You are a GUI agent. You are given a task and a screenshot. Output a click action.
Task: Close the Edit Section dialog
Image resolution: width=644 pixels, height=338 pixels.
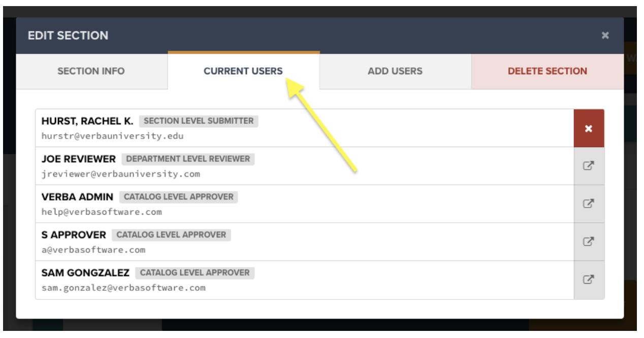tap(605, 36)
